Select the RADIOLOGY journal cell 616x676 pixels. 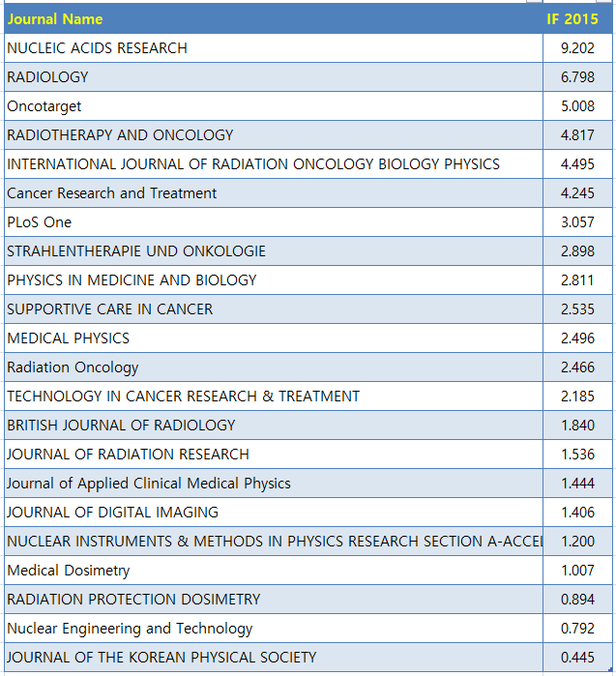[274, 76]
